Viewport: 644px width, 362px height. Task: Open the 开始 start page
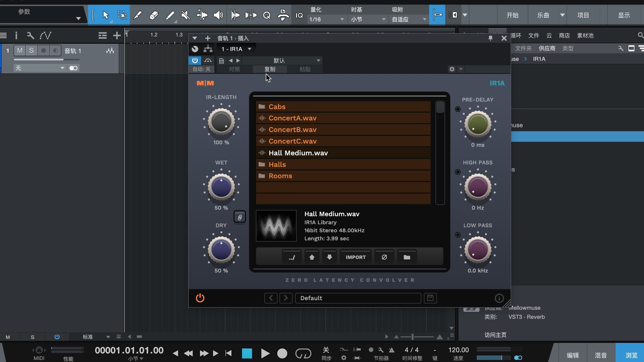pos(512,15)
